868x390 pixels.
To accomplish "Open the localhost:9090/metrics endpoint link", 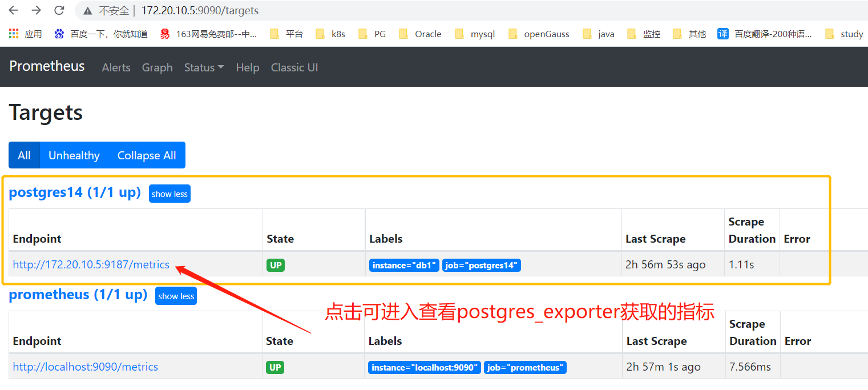I will (86, 367).
